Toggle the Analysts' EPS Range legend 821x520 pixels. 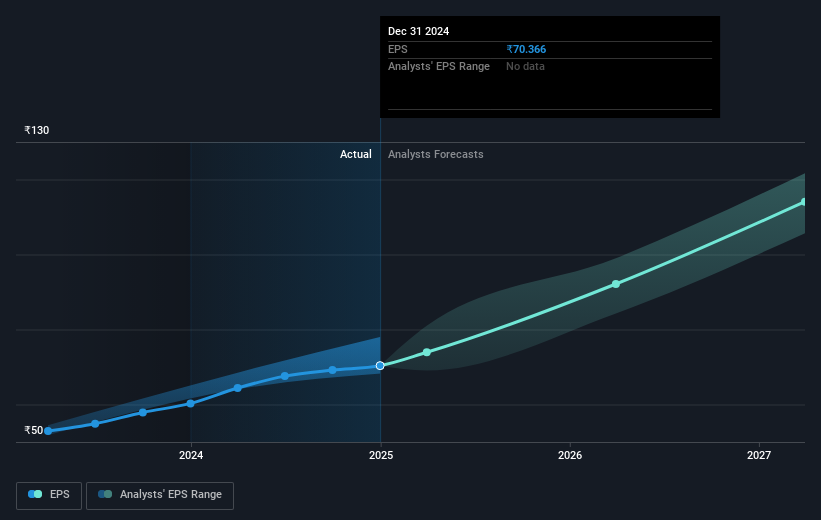pyautogui.click(x=160, y=495)
